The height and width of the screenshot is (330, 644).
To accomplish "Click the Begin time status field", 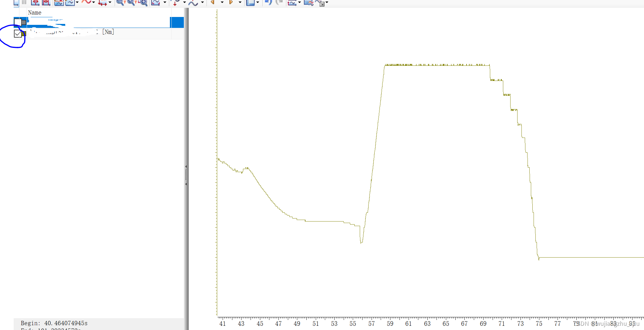I will click(54, 323).
